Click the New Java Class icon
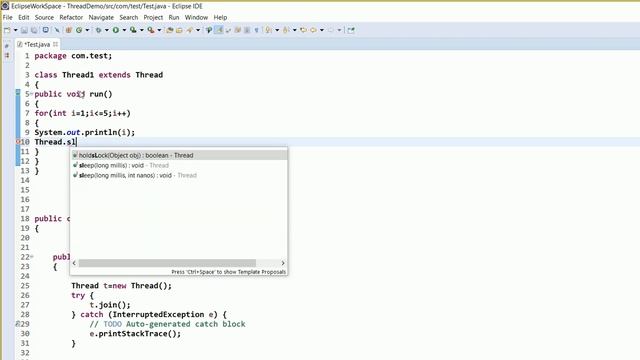This screenshot has width=640, height=360. [79, 30]
